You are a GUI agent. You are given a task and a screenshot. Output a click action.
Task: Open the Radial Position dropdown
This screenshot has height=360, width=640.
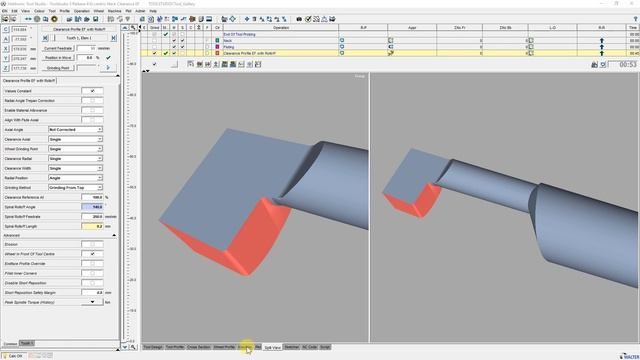click(76, 178)
